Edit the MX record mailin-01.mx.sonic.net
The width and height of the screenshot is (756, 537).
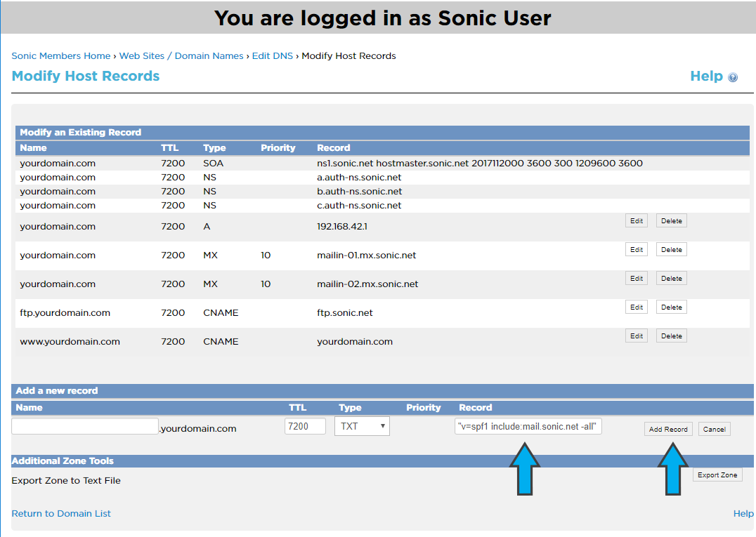(636, 249)
